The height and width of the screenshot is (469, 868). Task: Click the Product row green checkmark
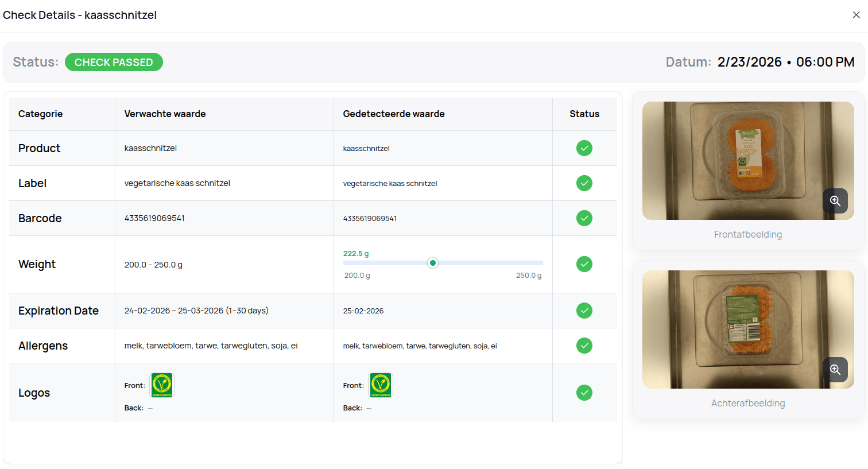(584, 148)
